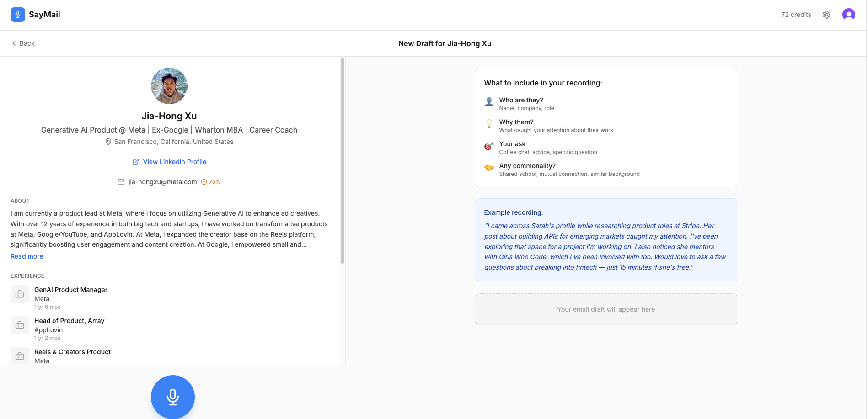Click the 'Your email draft will appear here' box

tap(606, 309)
